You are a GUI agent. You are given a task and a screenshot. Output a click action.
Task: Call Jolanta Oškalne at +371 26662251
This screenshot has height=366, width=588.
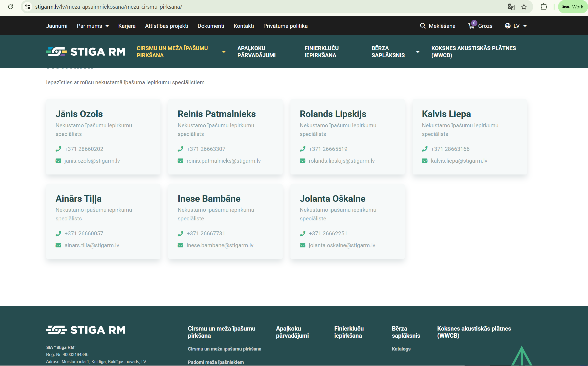328,234
